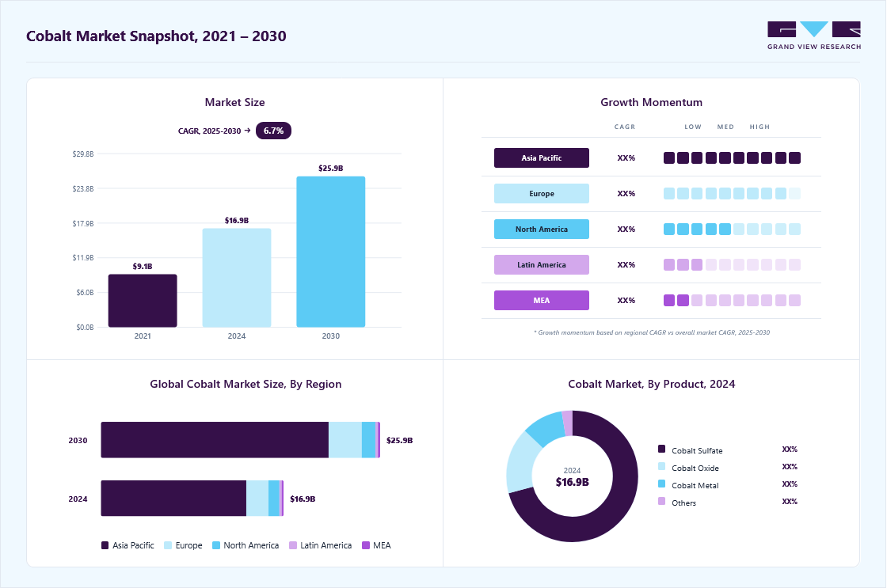Click MEA legend swatch under region chart
The width and height of the screenshot is (887, 588).
366,545
